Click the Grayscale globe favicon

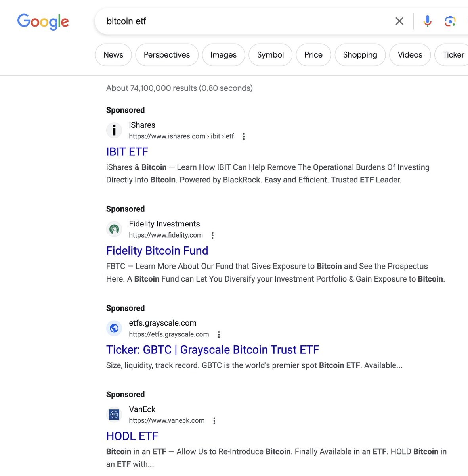click(x=114, y=328)
